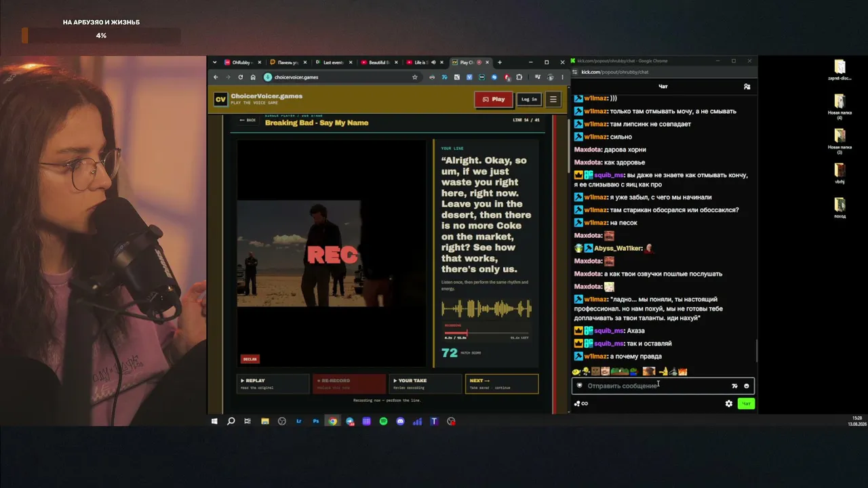Click the red Play button in site header
Viewport: 868px width, 488px height.
point(494,99)
